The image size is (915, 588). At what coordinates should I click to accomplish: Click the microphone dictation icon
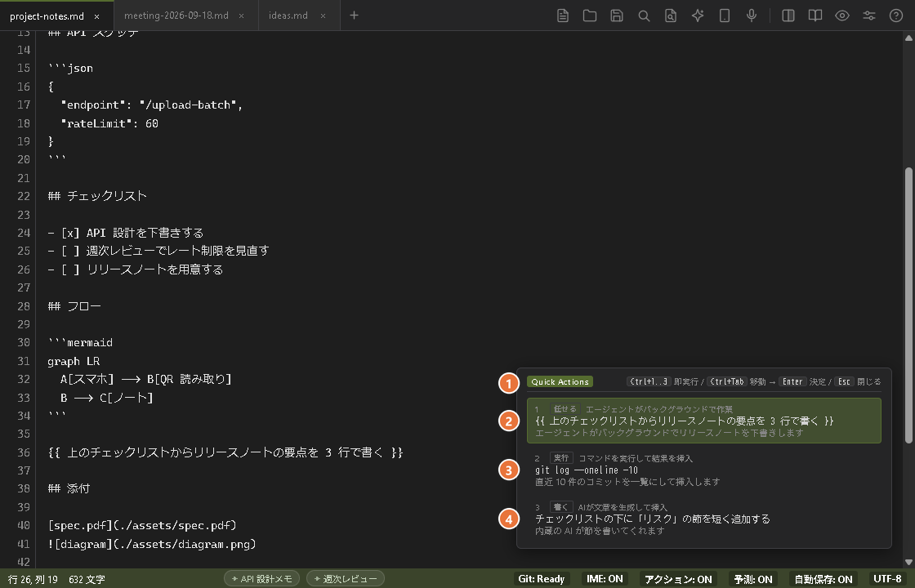(752, 16)
